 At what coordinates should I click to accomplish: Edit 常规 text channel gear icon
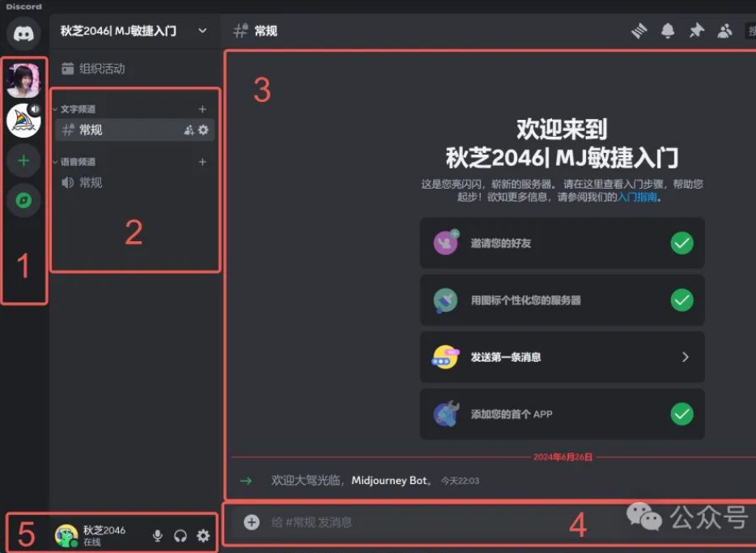click(203, 130)
